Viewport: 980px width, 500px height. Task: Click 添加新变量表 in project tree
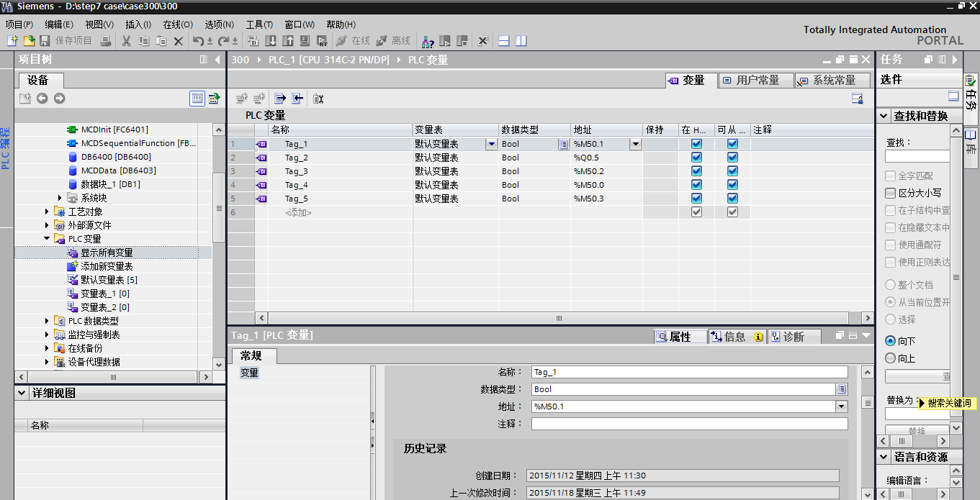coord(107,266)
